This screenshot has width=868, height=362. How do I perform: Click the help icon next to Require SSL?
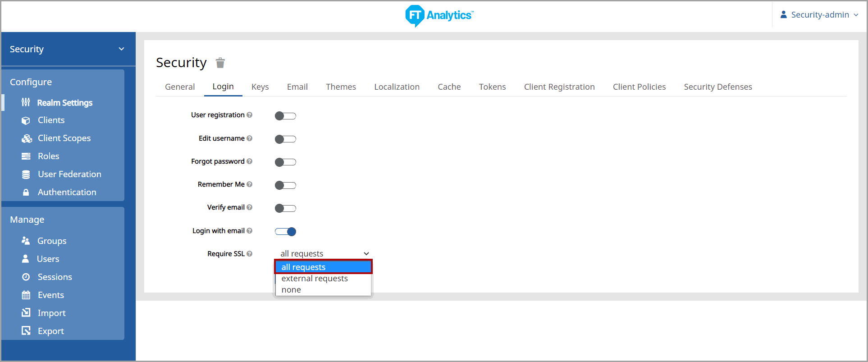250,254
